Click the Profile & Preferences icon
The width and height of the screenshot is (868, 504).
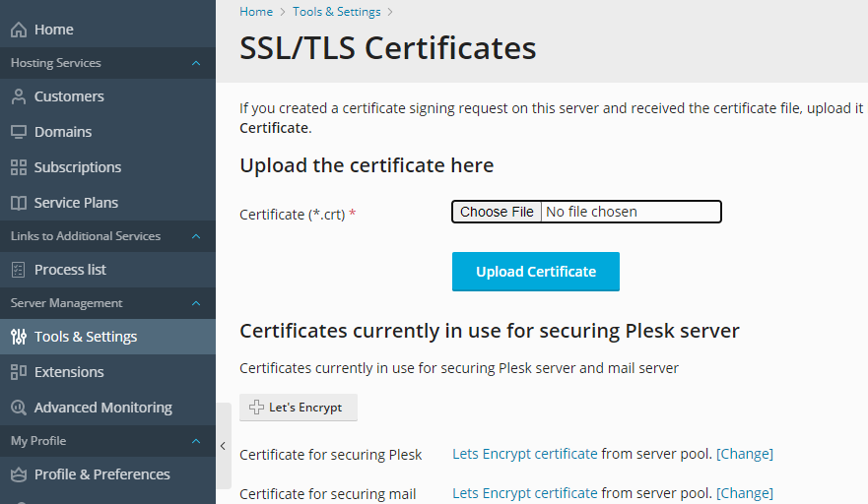(19, 474)
